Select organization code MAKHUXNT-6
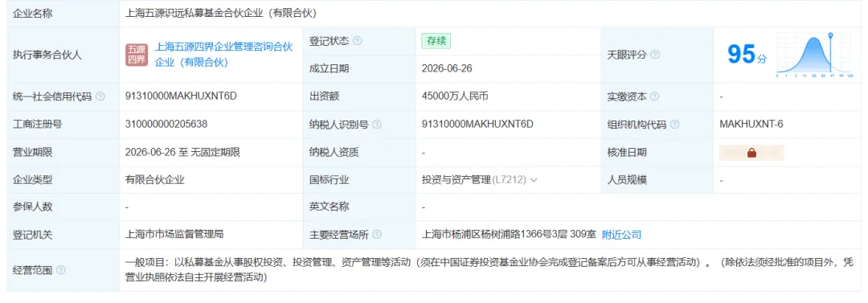 751,124
